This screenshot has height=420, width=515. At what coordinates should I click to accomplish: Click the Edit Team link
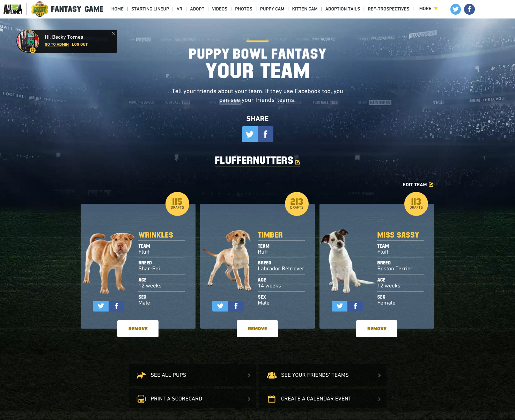418,185
